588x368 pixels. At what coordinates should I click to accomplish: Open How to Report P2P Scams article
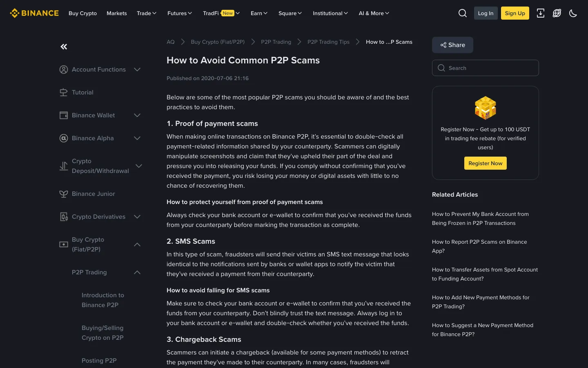point(479,246)
